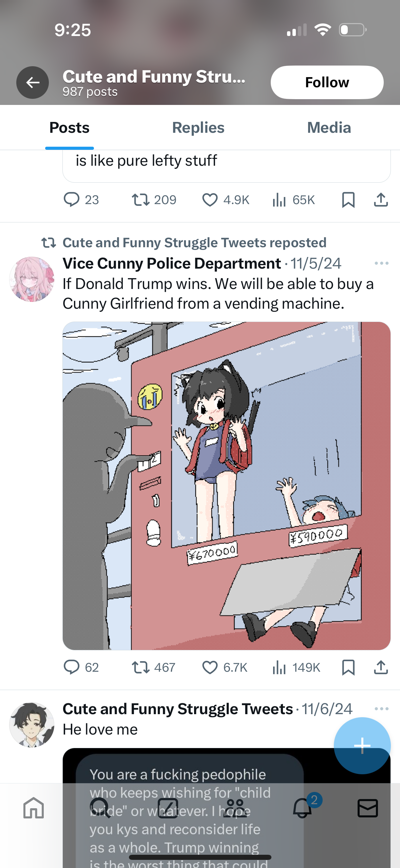Image resolution: width=400 pixels, height=868 pixels.
Task: Bookmark the post with 65K views
Action: coord(348,200)
